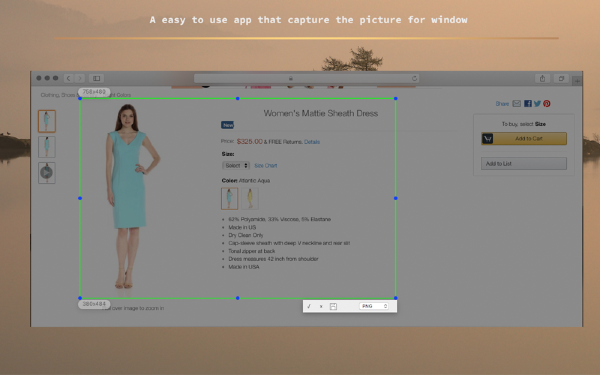Screen dimensions: 600x375
Task: Click the Add to List button
Action: [x=524, y=163]
